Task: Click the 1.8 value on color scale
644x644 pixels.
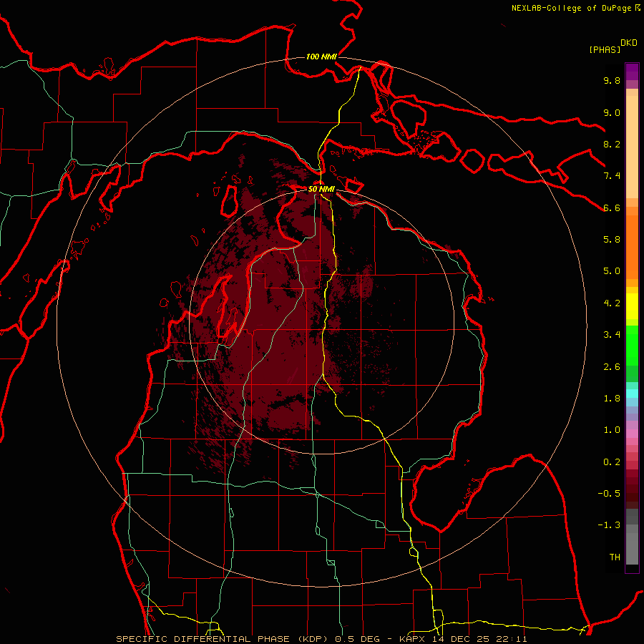Action: point(612,399)
